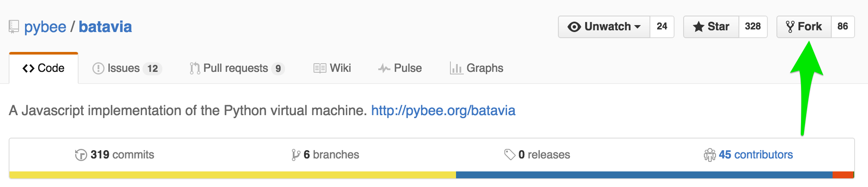
Task: Open the Unwatch dropdown caret
Action: [x=637, y=27]
